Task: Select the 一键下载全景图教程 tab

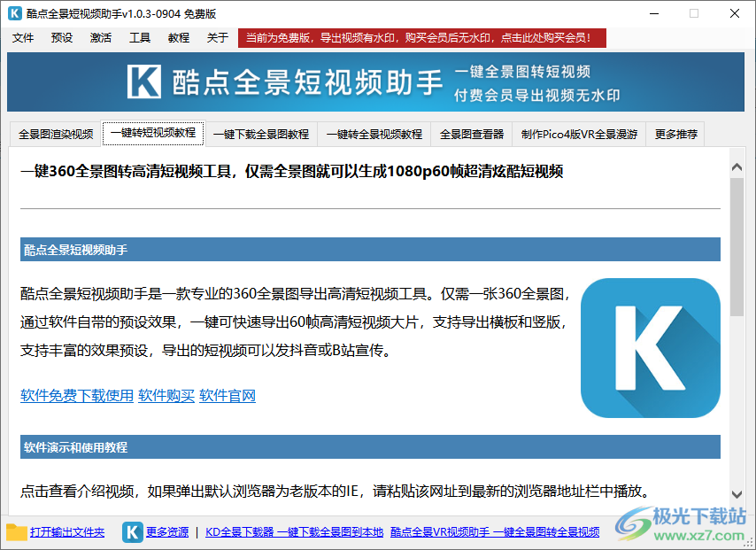Action: 261,135
